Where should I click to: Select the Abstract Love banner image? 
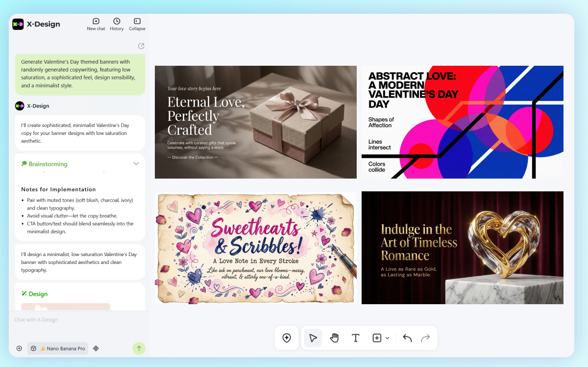click(462, 122)
